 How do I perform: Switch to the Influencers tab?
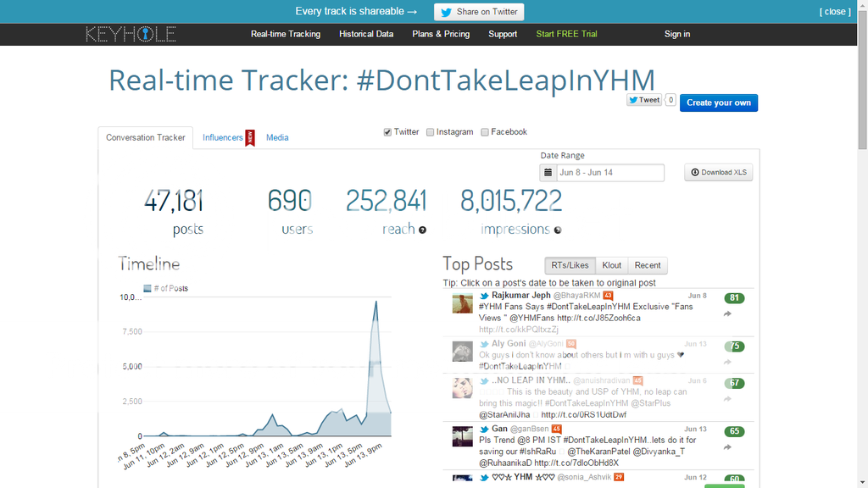pyautogui.click(x=223, y=138)
